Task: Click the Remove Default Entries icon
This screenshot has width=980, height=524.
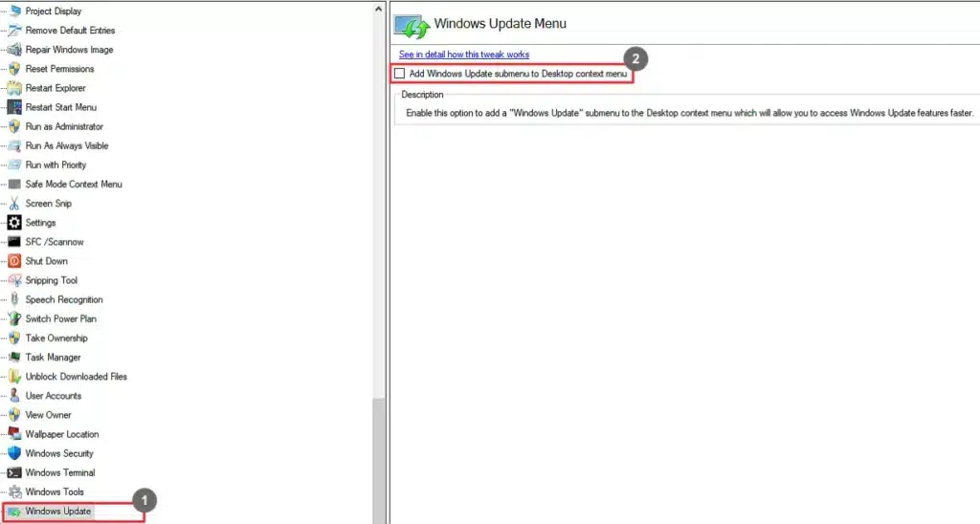Action: coord(14,30)
